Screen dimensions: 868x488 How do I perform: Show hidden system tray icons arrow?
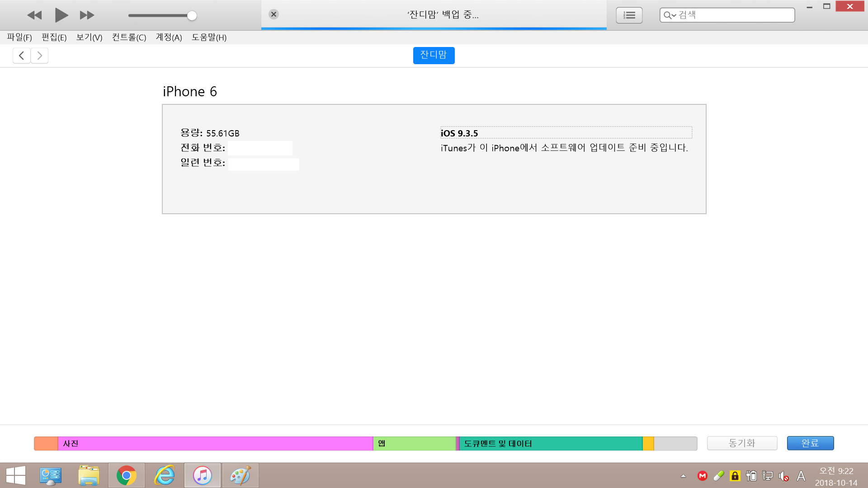point(683,476)
